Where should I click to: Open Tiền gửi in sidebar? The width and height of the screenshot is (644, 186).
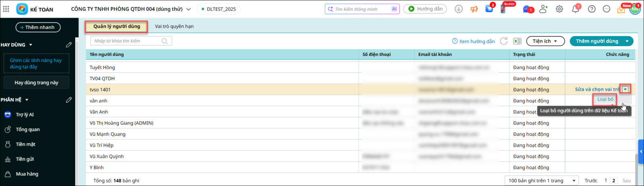(25, 159)
